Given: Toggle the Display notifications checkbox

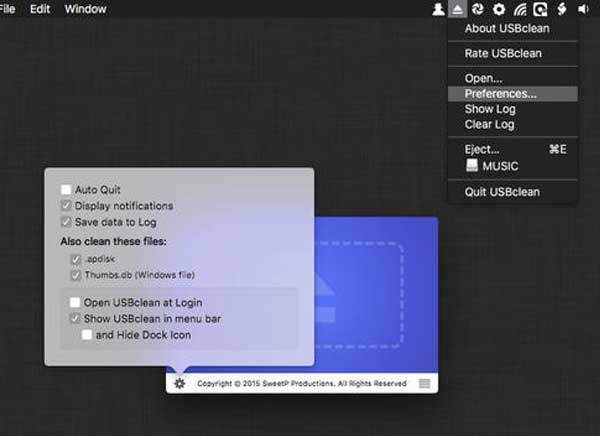Looking at the screenshot, I should coord(66,206).
